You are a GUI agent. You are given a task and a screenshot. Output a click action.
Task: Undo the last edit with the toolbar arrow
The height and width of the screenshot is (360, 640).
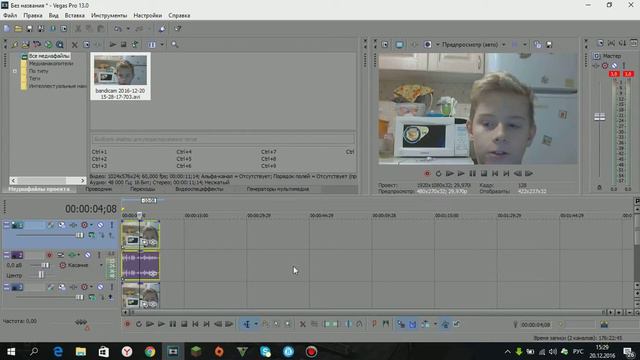tap(118, 29)
